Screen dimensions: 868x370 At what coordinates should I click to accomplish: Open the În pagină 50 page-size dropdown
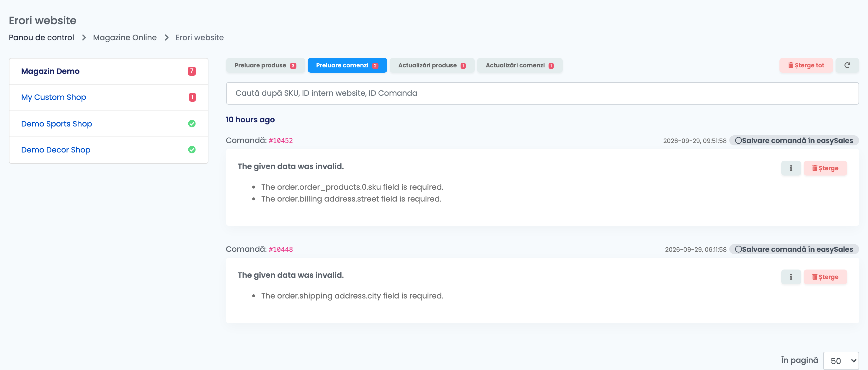point(841,361)
